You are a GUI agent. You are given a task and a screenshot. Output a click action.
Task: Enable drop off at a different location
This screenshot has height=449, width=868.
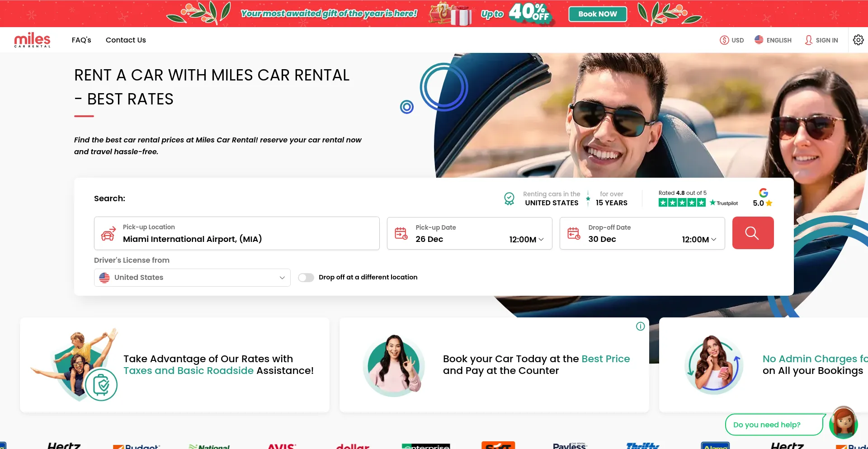click(x=306, y=277)
